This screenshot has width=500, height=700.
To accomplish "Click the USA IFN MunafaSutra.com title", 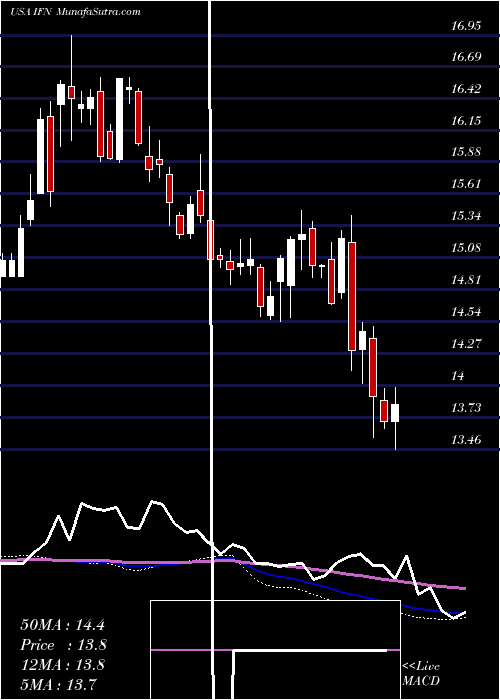I will click(75, 12).
